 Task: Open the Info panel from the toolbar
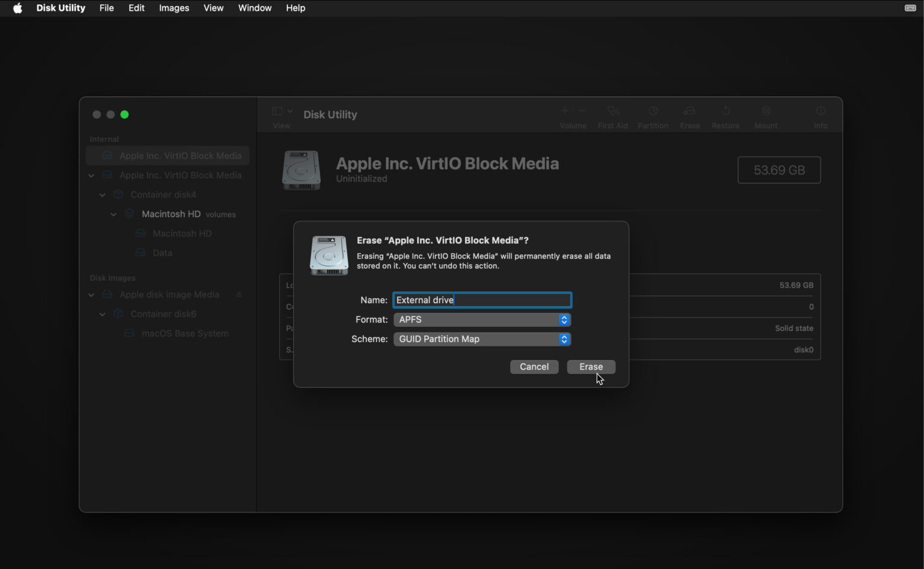tap(821, 114)
